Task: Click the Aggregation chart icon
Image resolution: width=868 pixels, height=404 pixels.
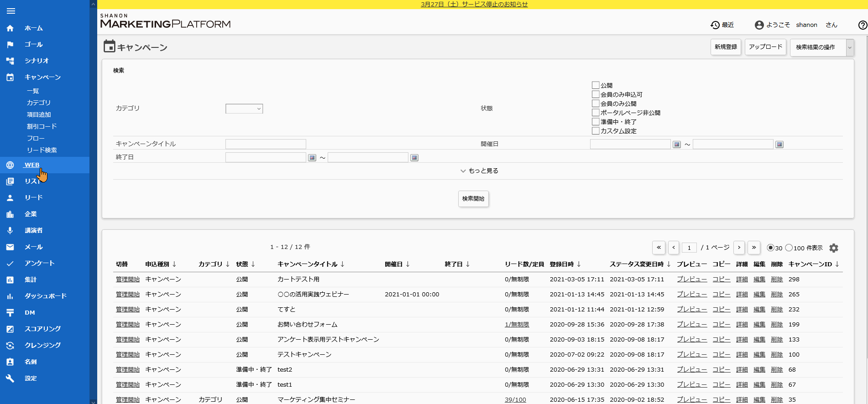Action: point(10,280)
